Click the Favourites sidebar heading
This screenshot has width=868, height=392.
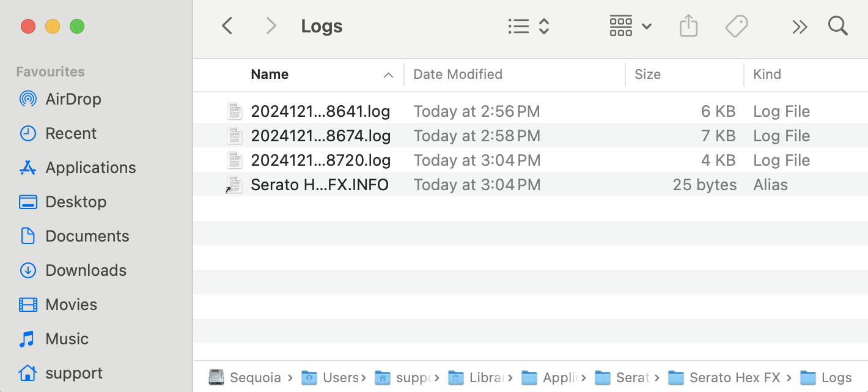point(50,72)
